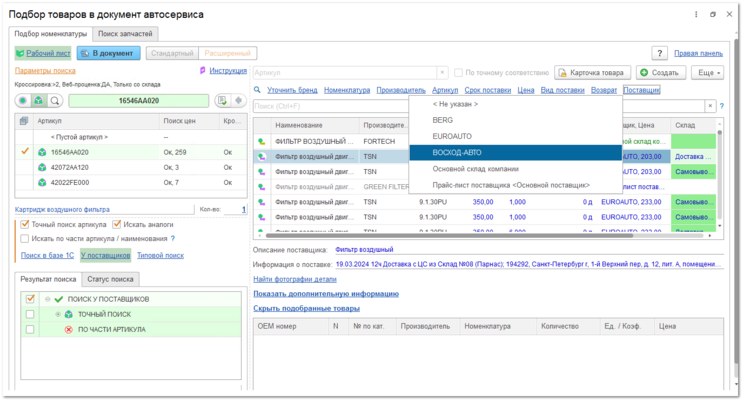Open Карточка товара button
The image size is (743, 401).
point(592,73)
